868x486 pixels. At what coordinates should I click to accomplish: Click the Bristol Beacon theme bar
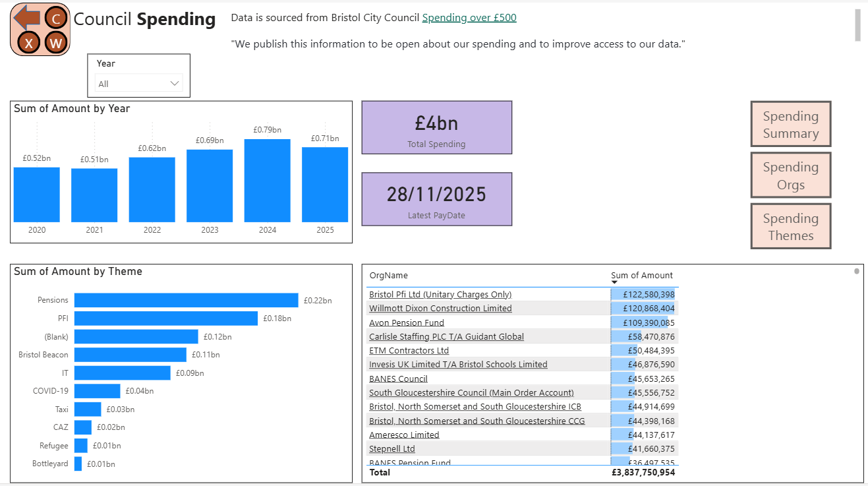point(130,355)
